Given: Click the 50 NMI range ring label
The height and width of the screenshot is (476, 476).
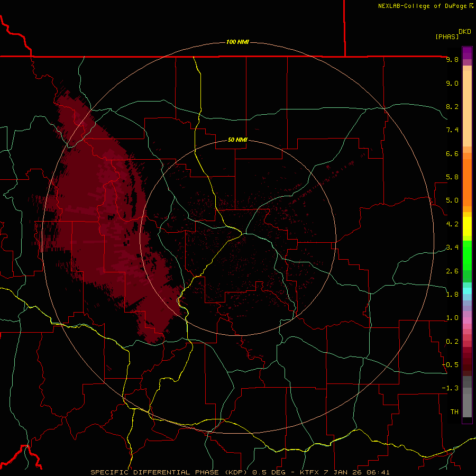Looking at the screenshot, I should point(237,140).
